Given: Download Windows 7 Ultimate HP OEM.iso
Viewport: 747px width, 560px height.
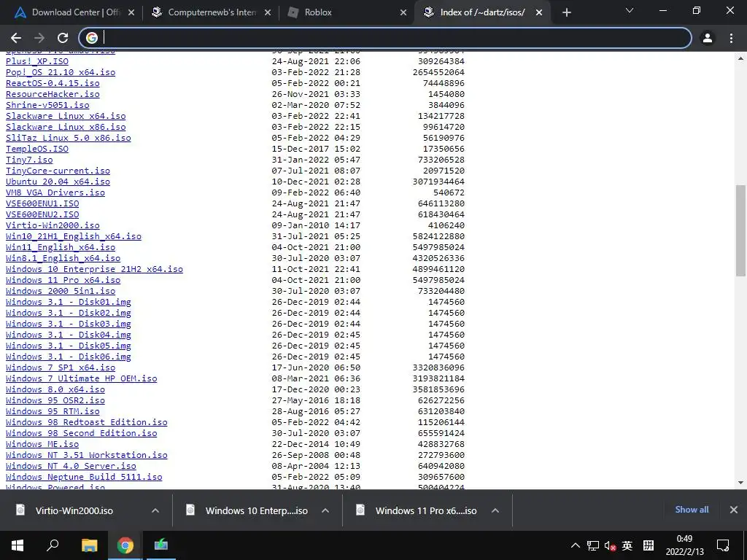Looking at the screenshot, I should [82, 378].
